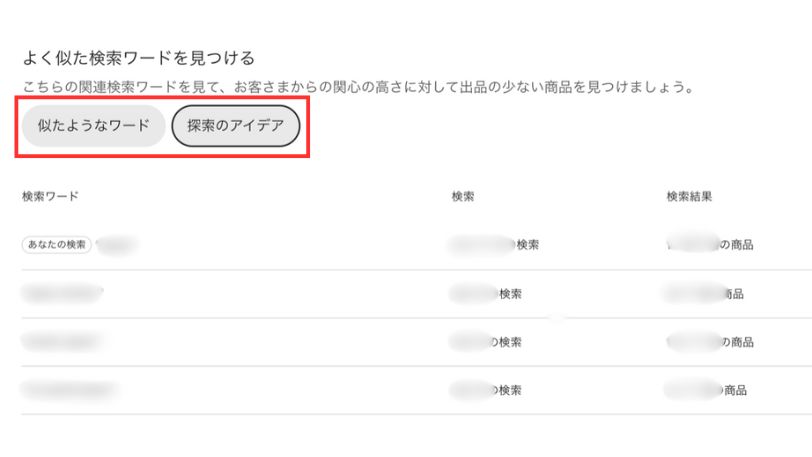Click the 検索 column header
This screenshot has width=812, height=457.
tap(463, 196)
